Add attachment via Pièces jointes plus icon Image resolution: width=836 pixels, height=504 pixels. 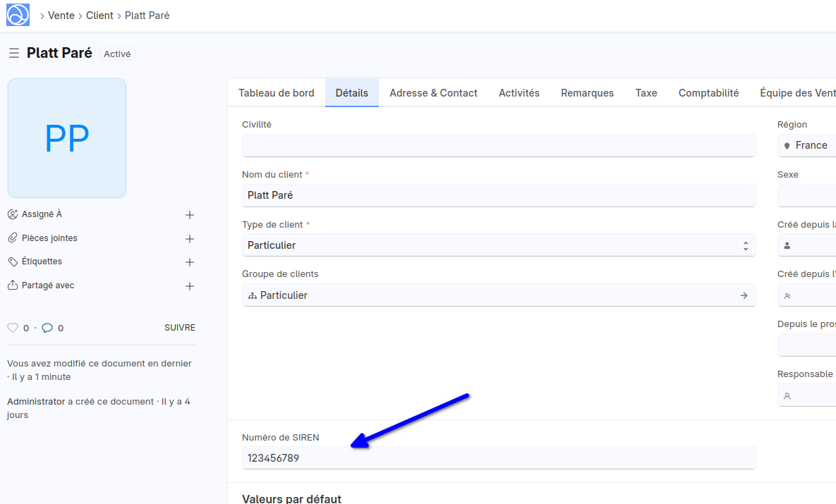point(189,239)
